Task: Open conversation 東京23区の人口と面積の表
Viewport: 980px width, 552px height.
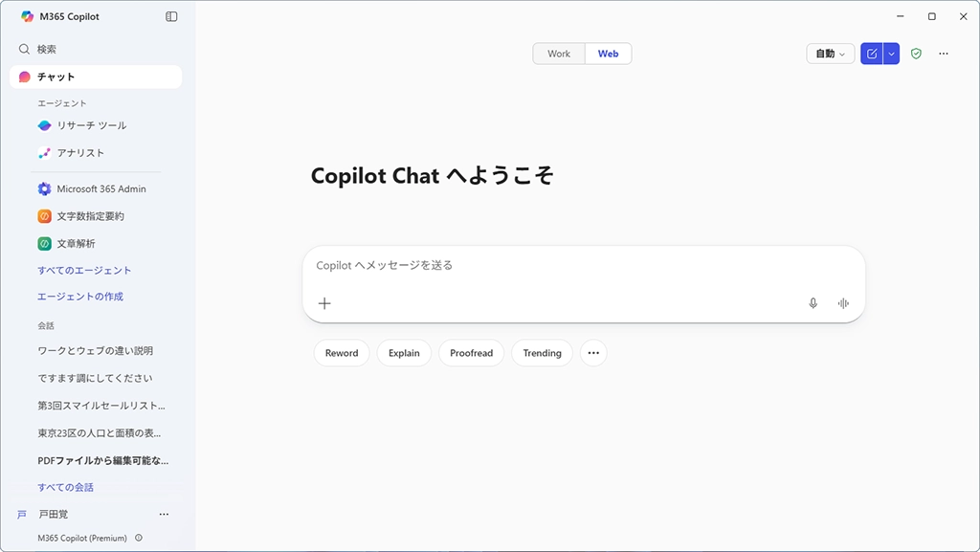Action: pos(99,433)
